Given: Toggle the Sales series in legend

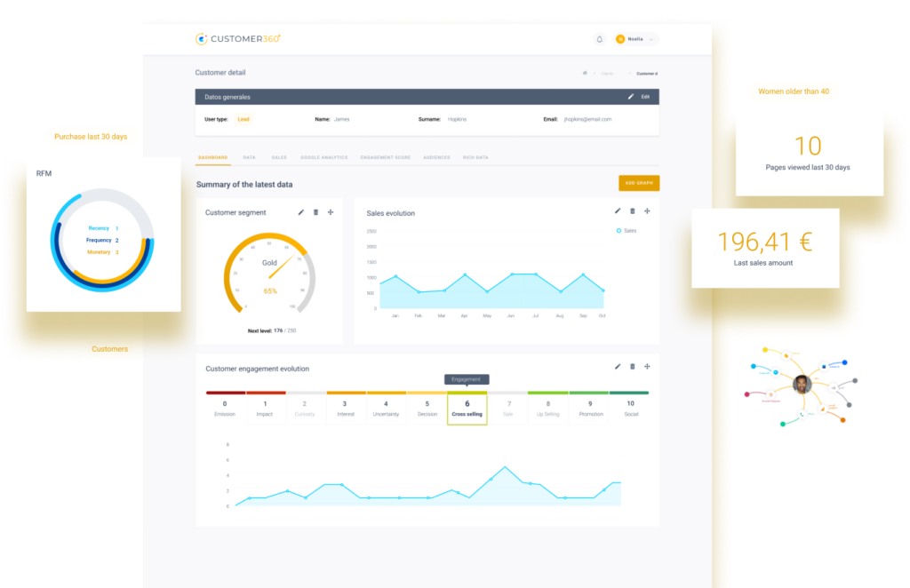Looking at the screenshot, I should click(627, 230).
